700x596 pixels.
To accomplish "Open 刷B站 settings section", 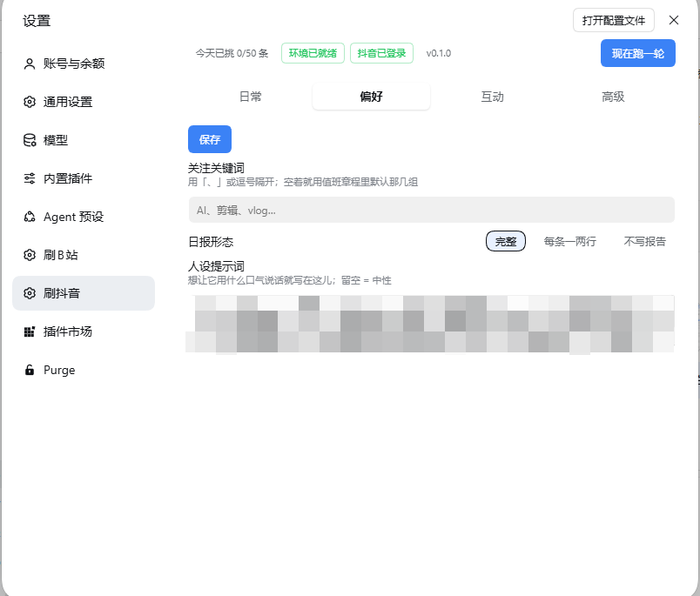I will point(84,255).
